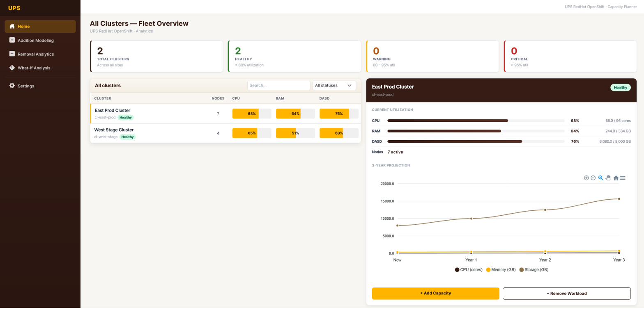
Task: Click West Stage CPU 65% bar
Action: [x=252, y=133]
